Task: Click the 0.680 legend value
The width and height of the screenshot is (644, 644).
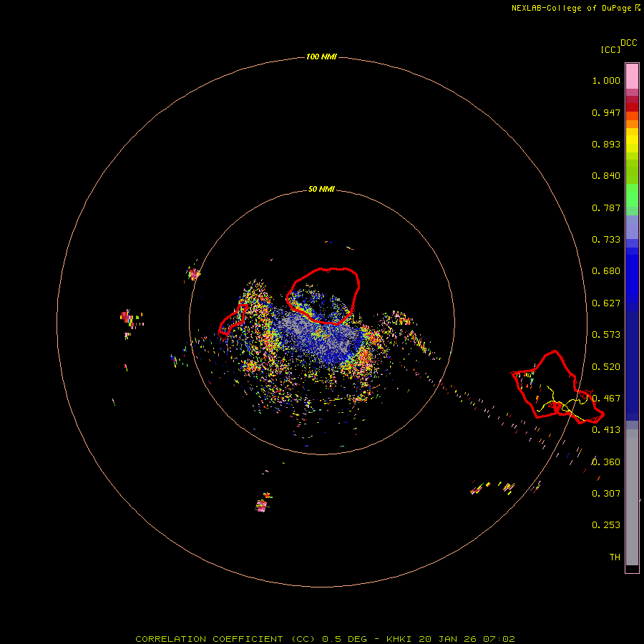Action: pyautogui.click(x=606, y=271)
